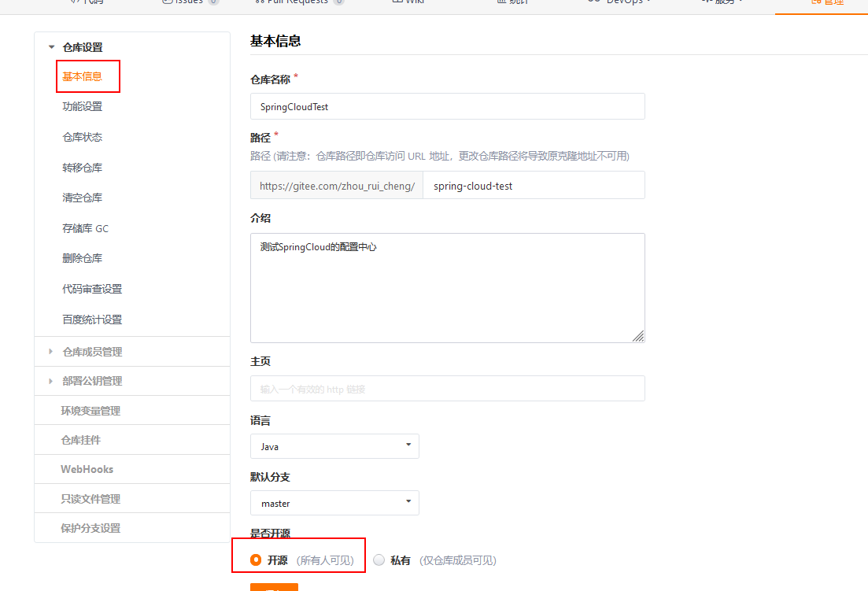Select 清空仓库 in the sidebar
This screenshot has height=591, width=868.
tap(82, 198)
